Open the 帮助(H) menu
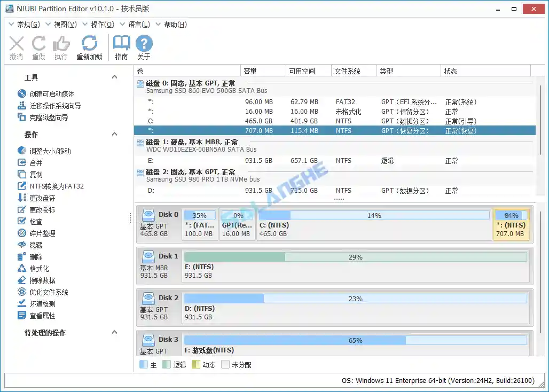 coord(171,25)
